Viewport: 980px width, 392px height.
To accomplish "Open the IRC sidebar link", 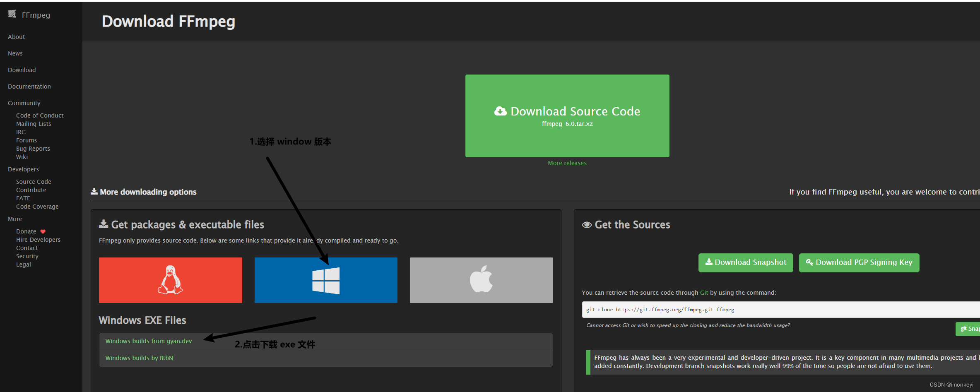I will point(21,132).
